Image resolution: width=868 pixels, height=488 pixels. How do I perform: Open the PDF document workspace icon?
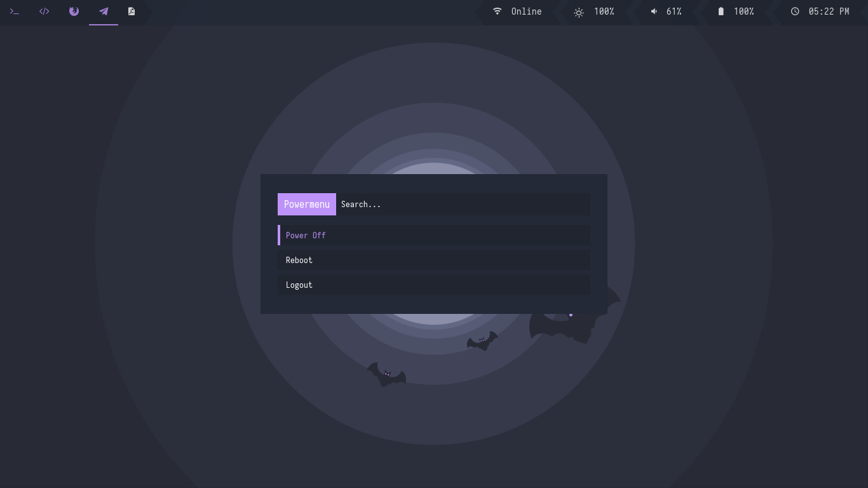tap(132, 11)
